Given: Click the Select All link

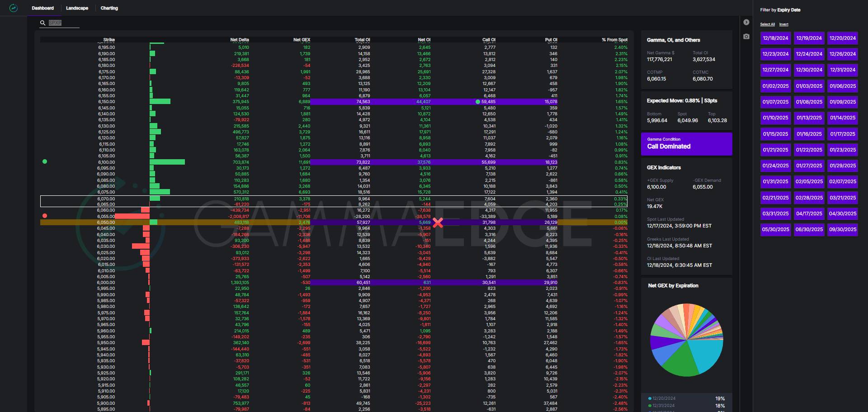Looking at the screenshot, I should coord(767,24).
